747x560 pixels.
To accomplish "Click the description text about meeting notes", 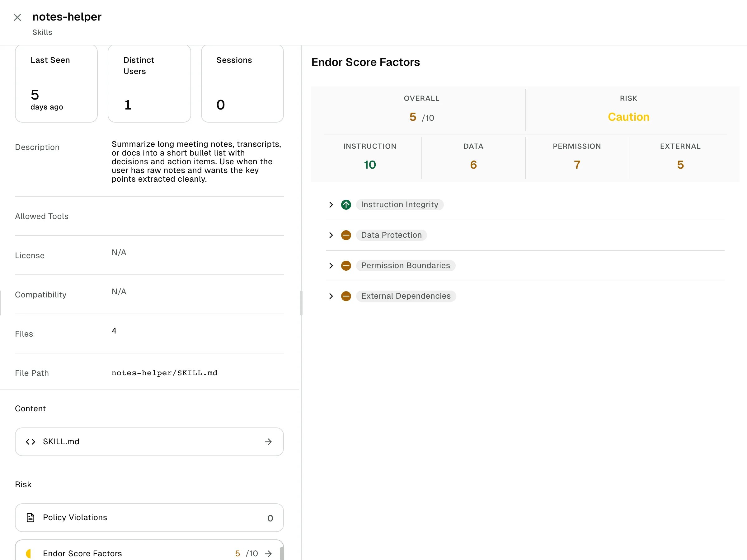I will click(196, 162).
